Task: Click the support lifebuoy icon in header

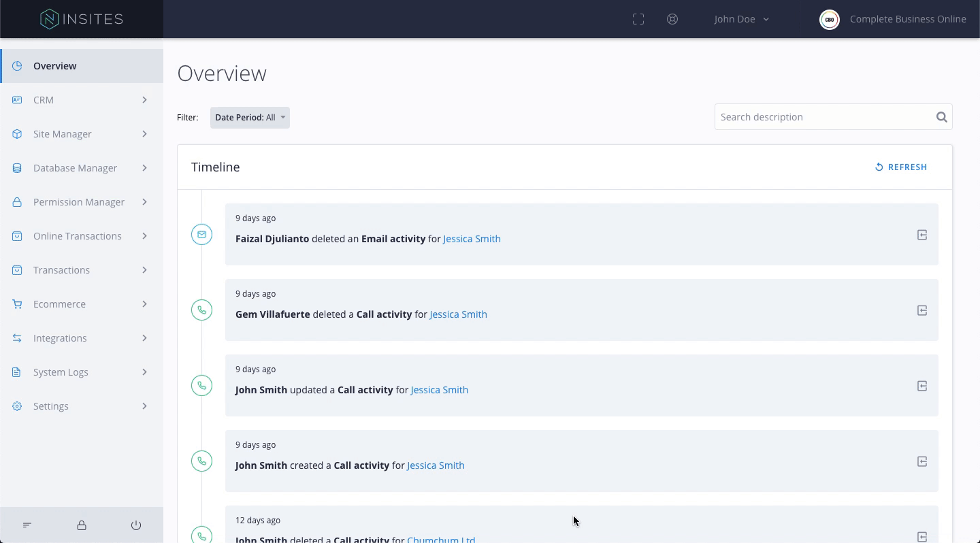Action: [672, 19]
